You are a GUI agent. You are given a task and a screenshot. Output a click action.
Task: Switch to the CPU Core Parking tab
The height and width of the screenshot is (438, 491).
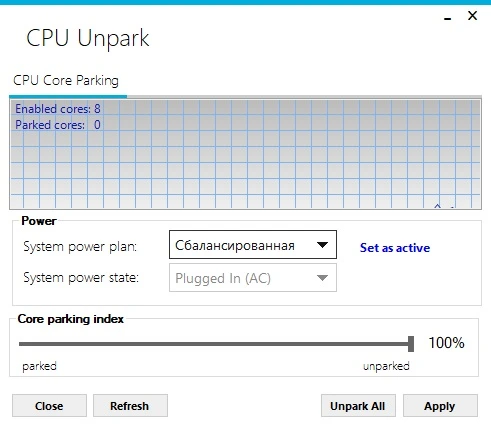point(66,81)
